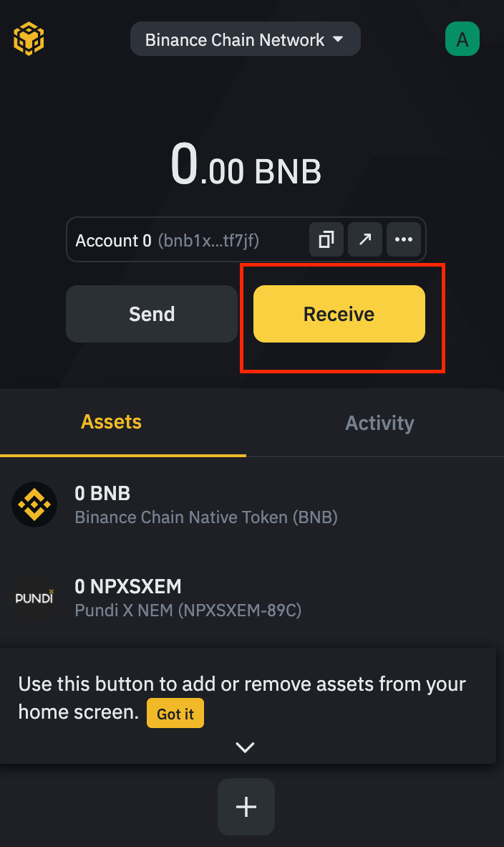Click the Binance Chain logo icon
This screenshot has width=504, height=847.
(29, 39)
